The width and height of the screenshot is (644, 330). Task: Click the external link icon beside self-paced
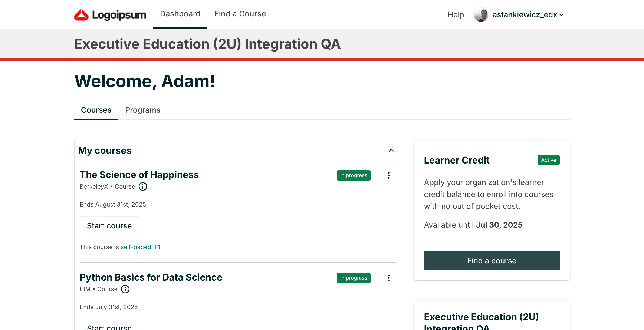coord(157,247)
